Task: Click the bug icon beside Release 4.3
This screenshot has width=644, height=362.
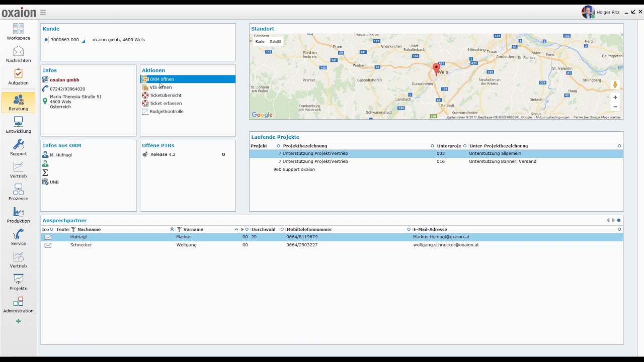Action: pos(145,154)
